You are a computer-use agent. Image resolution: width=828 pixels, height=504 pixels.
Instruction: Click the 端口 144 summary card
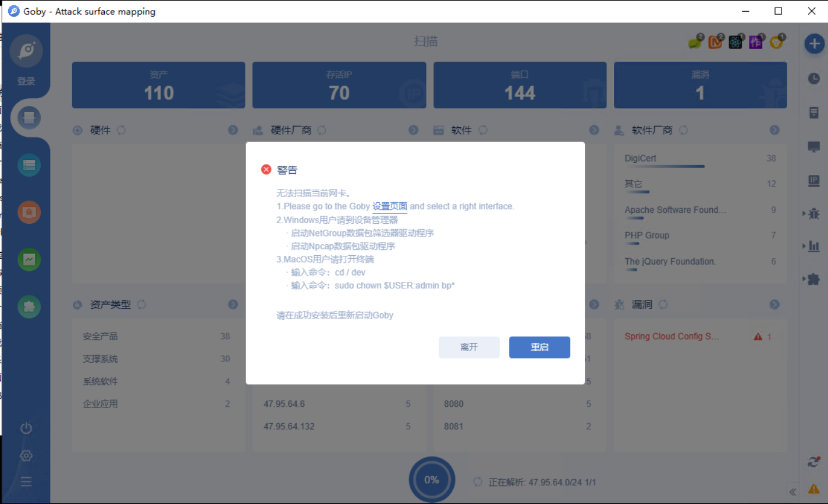520,85
